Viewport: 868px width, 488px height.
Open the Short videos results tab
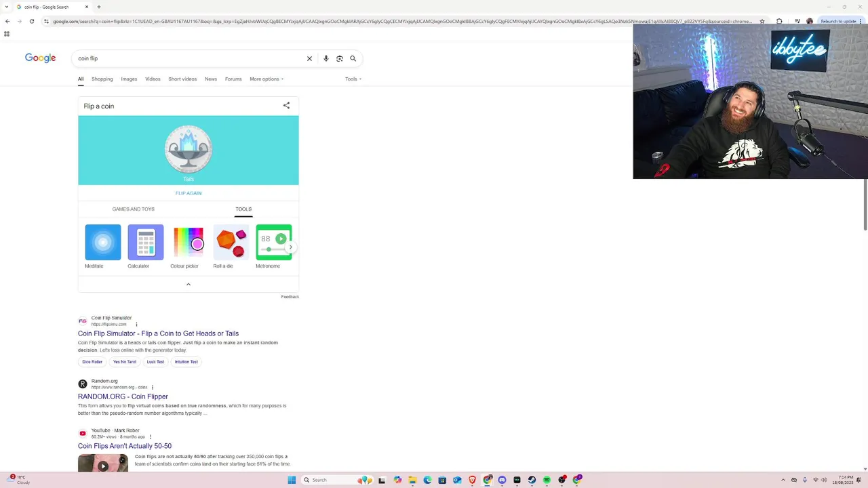pos(182,79)
